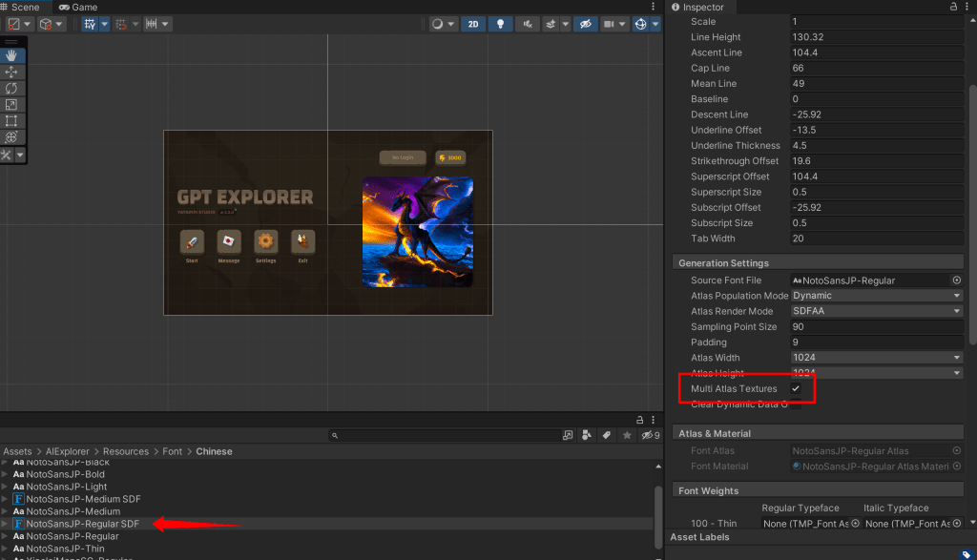Uncheck Multi Atlas Textures checkbox
Screen dimensions: 977x560
(x=796, y=388)
